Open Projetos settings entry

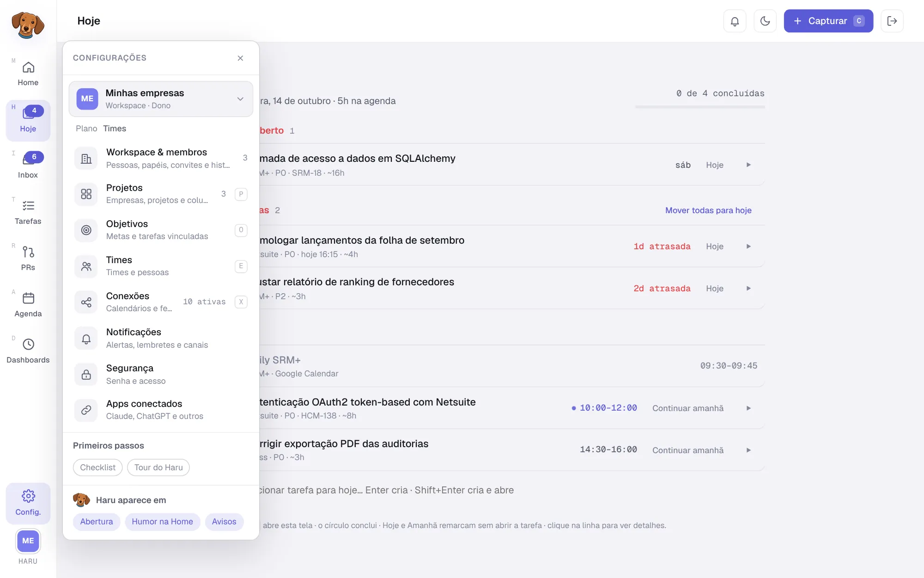pos(161,194)
